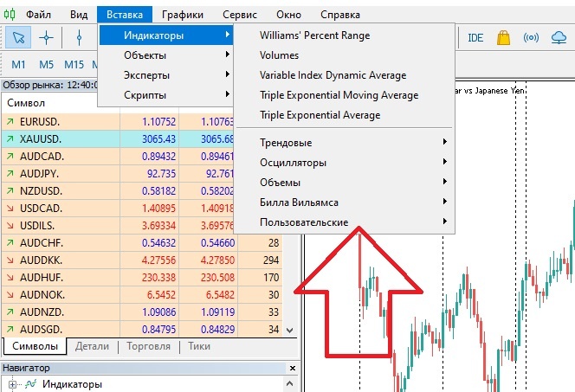Screen dimensions: 575x392
Task: Expand the Осцилляторы indicators group
Action: click(344, 162)
